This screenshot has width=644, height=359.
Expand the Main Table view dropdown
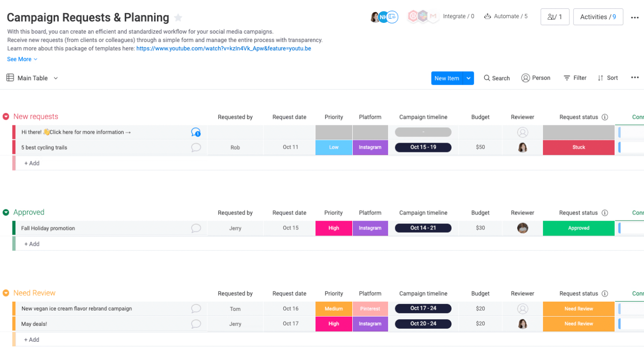(56, 78)
